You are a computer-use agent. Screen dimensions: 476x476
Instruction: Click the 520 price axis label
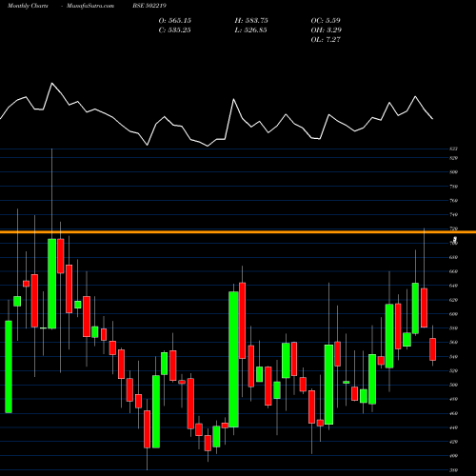[454, 370]
